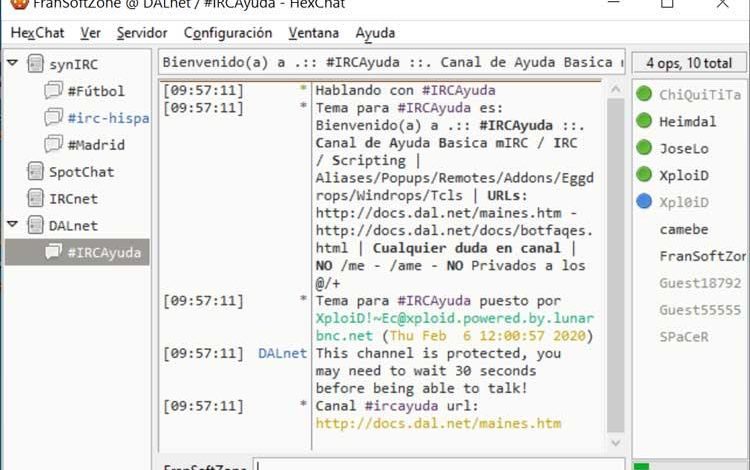Click the message input field
Image resolution: width=750 pixels, height=470 pixels.
[439, 464]
